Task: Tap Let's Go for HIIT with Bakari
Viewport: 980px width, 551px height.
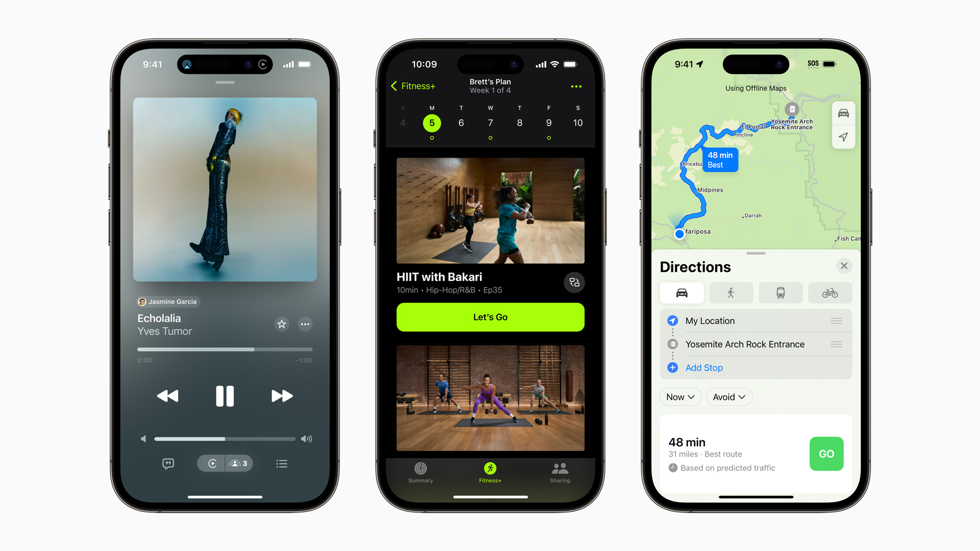Action: [x=490, y=317]
